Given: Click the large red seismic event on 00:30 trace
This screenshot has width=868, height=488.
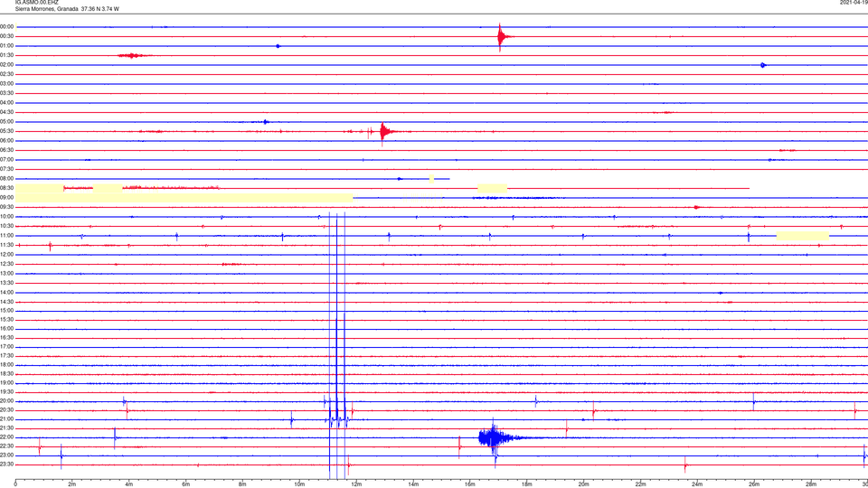Looking at the screenshot, I should tap(502, 37).
